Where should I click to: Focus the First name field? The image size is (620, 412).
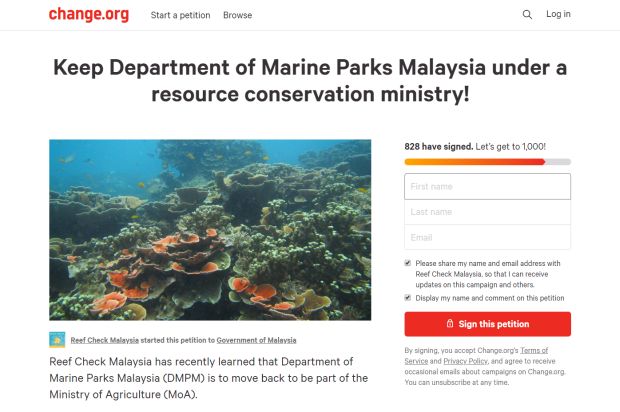[x=487, y=187]
